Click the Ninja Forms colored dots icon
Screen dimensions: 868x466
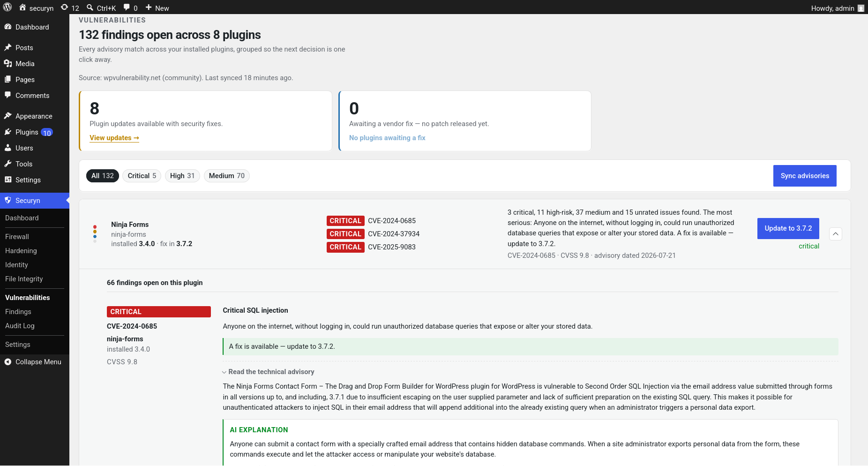point(95,234)
